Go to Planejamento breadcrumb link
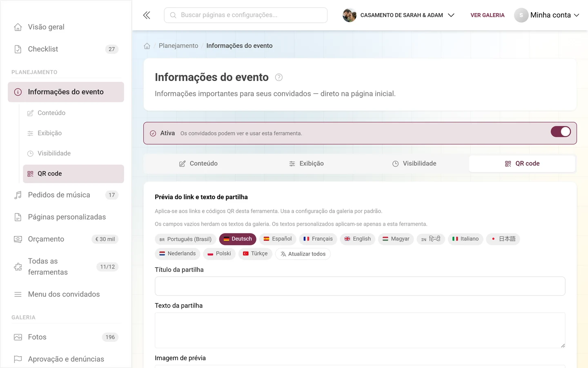588x368 pixels. click(x=178, y=46)
